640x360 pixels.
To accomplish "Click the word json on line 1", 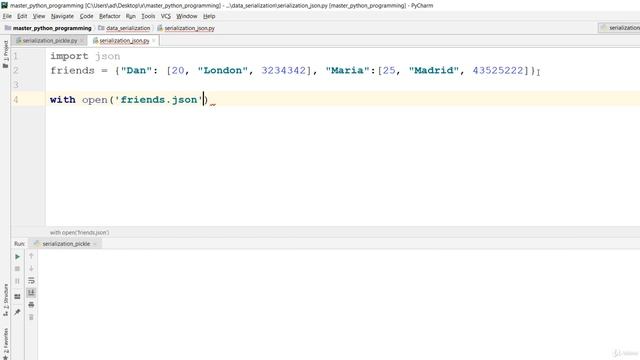I will pyautogui.click(x=108, y=56).
